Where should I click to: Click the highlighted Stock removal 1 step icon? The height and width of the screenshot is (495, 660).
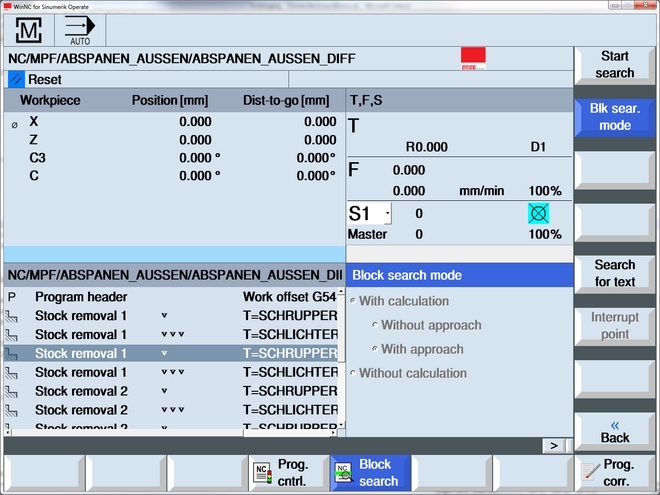tap(13, 353)
